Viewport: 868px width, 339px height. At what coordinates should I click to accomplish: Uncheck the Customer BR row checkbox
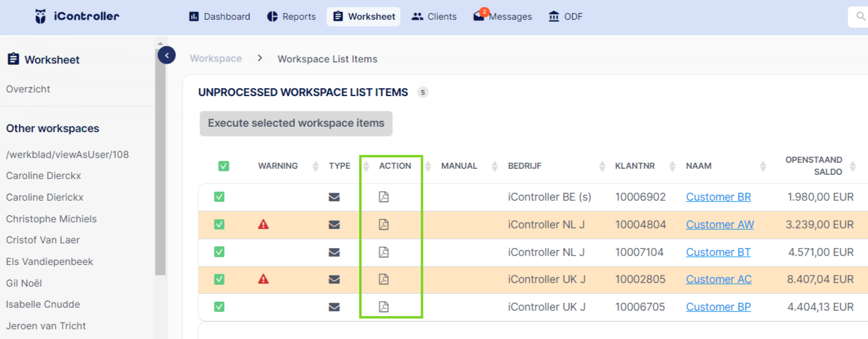click(219, 197)
